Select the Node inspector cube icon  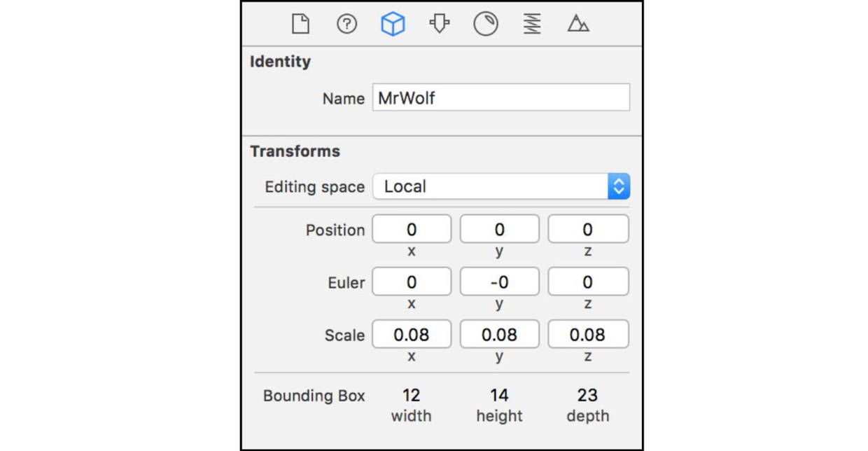pos(393,24)
